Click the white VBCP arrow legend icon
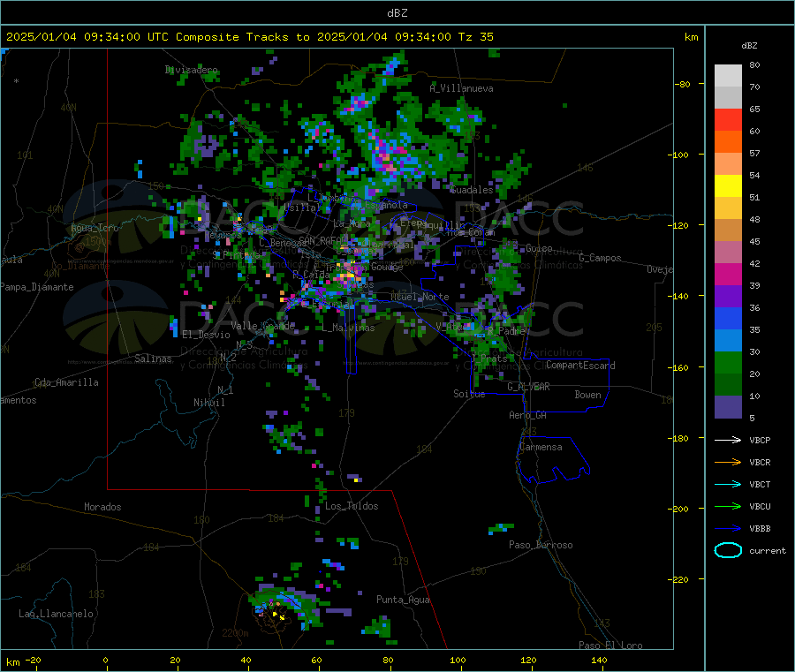This screenshot has height=672, width=795. coord(728,440)
